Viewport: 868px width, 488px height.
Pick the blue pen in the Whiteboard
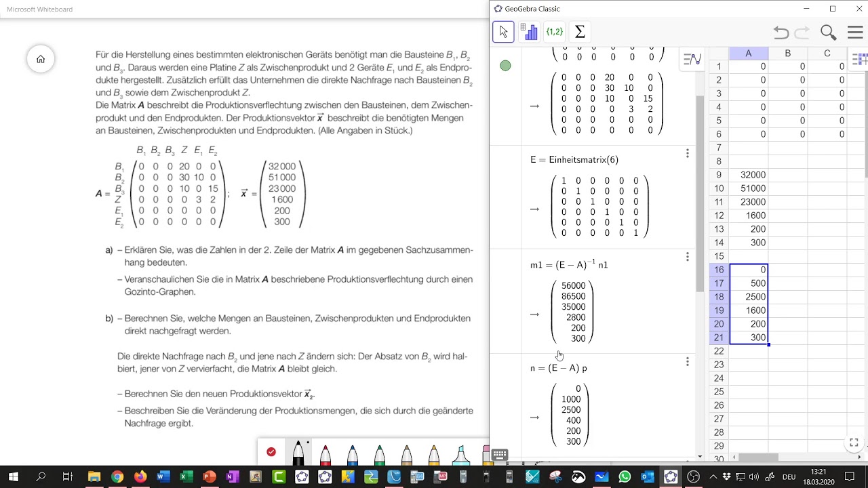coord(353,455)
